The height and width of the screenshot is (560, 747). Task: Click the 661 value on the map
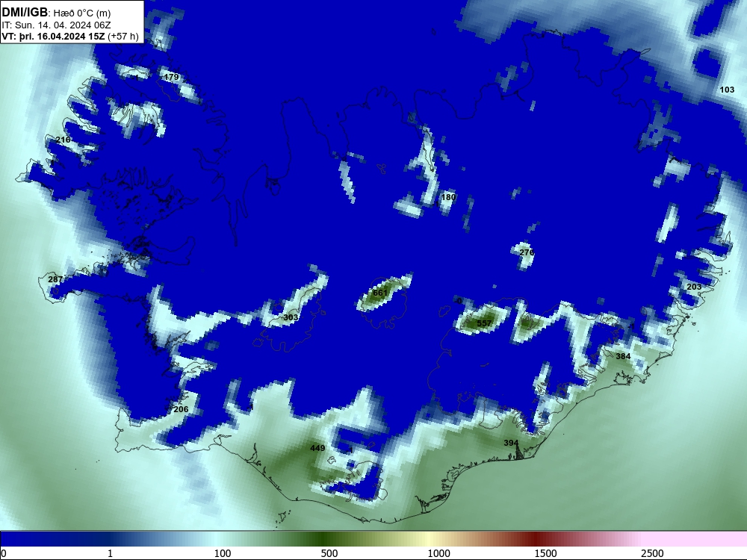click(380, 293)
